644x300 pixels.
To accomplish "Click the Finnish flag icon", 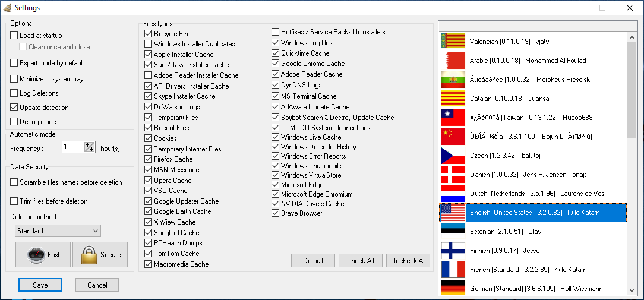I will tap(453, 251).
